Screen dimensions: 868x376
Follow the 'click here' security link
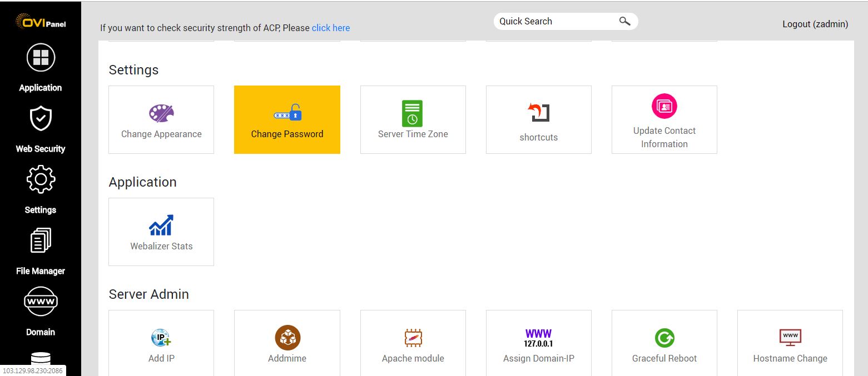(331, 28)
